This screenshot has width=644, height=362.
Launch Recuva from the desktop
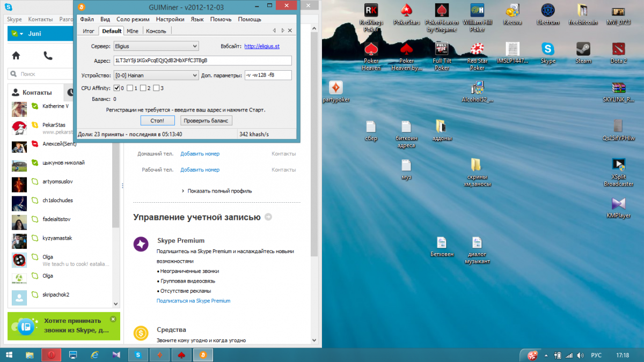pyautogui.click(x=513, y=14)
